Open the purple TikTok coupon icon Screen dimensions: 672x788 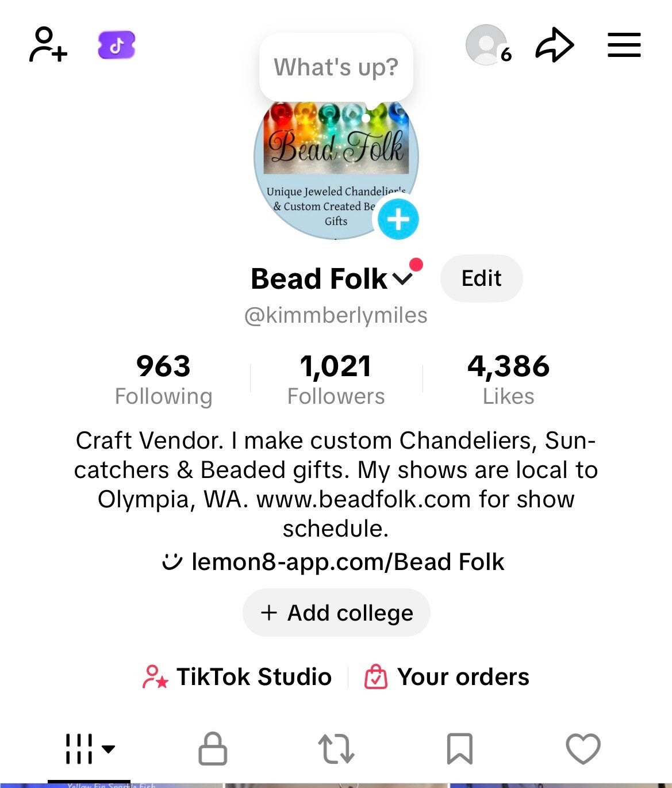coord(117,45)
